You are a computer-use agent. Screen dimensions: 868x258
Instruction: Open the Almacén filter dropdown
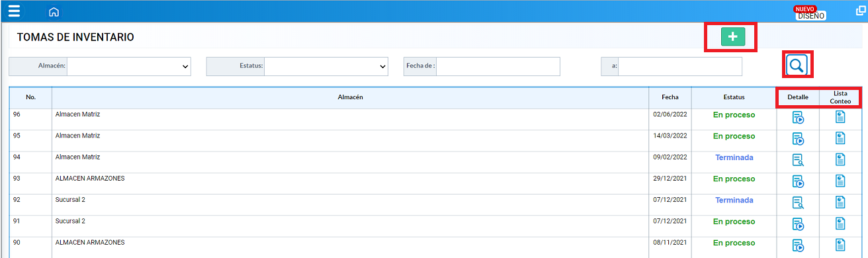129,66
